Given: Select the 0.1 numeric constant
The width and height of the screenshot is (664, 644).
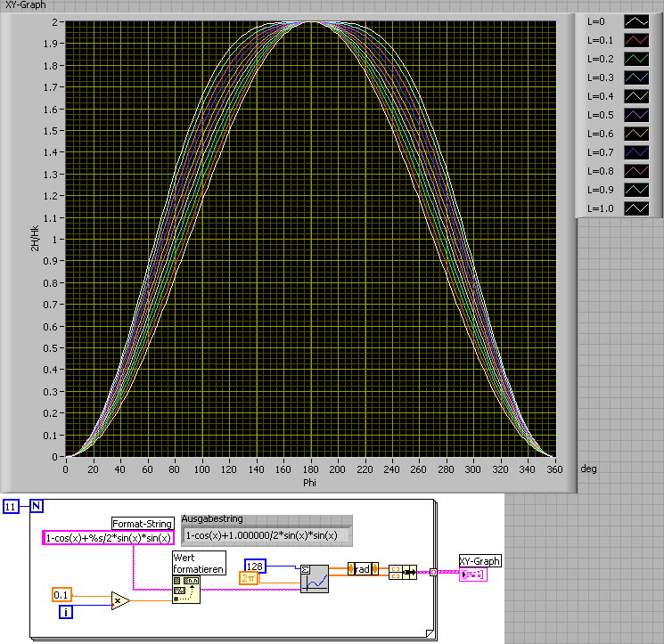Looking at the screenshot, I should [61, 594].
